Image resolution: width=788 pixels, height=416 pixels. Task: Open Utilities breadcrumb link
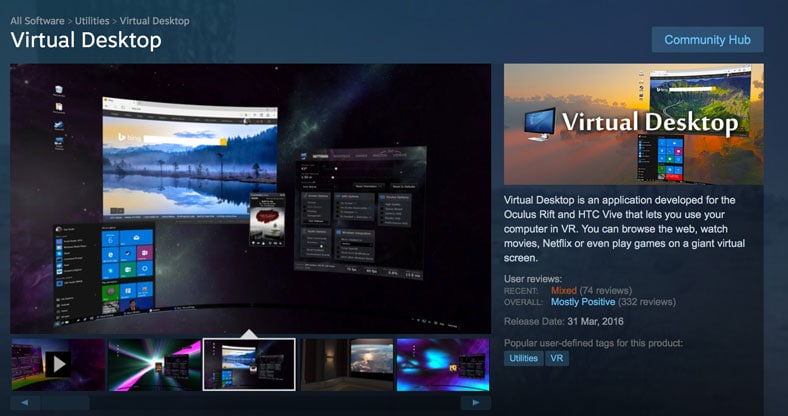point(92,21)
